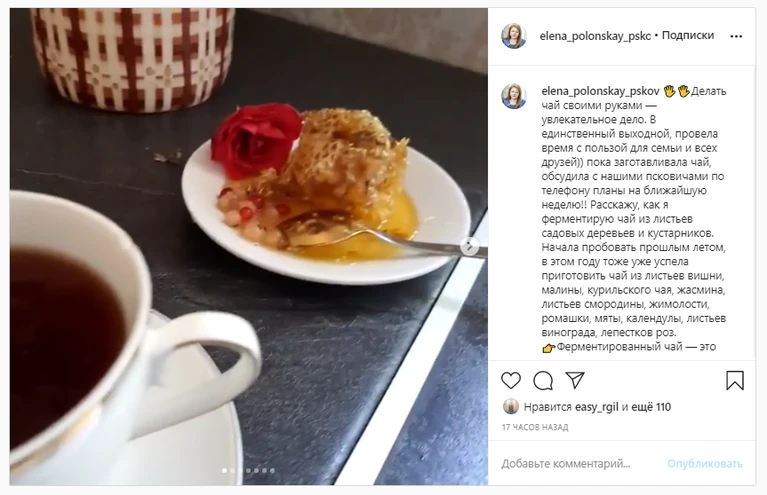The width and height of the screenshot is (767, 495).
Task: Open elena_polonskay_pskov username in caption
Action: tap(600, 91)
